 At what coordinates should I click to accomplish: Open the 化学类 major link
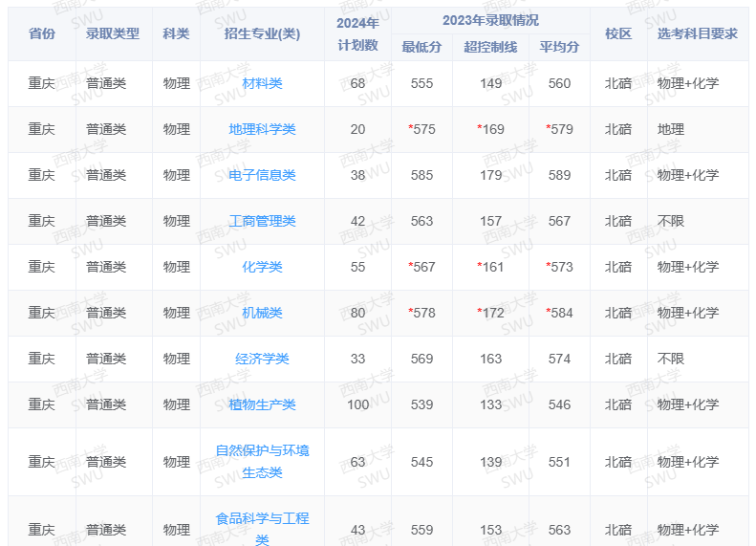[x=262, y=267]
